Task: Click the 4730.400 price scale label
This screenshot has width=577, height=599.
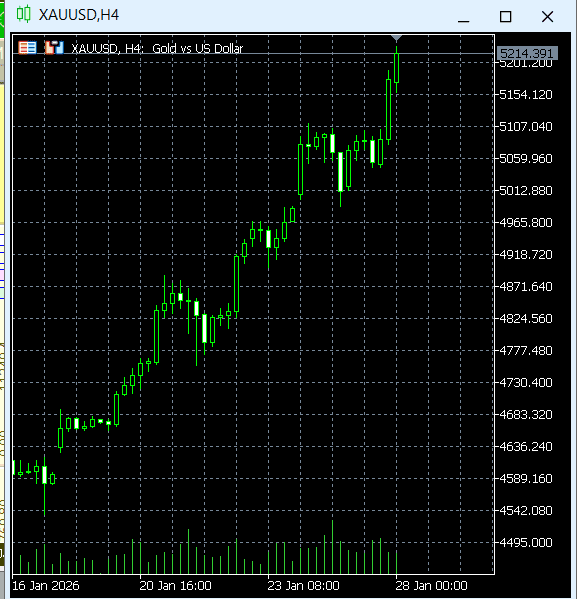Action: (526, 382)
